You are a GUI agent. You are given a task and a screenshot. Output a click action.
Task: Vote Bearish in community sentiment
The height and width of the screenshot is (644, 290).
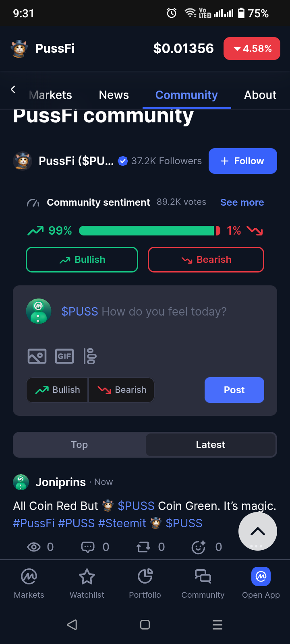pyautogui.click(x=206, y=260)
